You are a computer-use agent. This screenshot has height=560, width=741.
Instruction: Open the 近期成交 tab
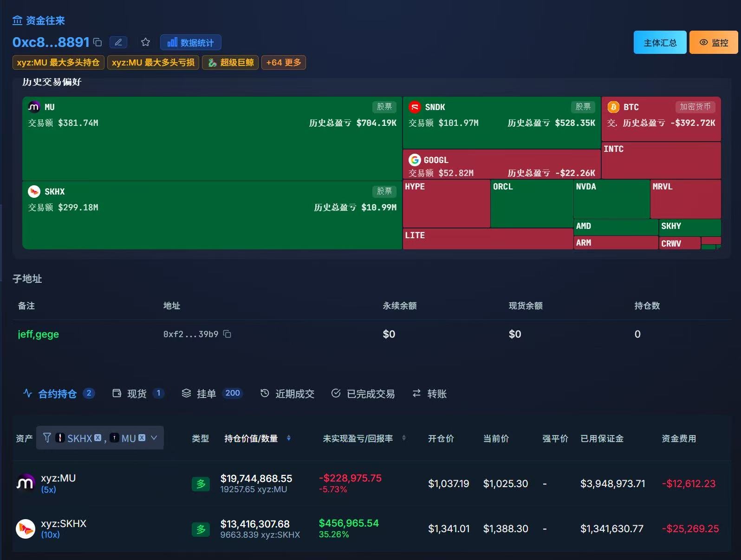(x=287, y=393)
